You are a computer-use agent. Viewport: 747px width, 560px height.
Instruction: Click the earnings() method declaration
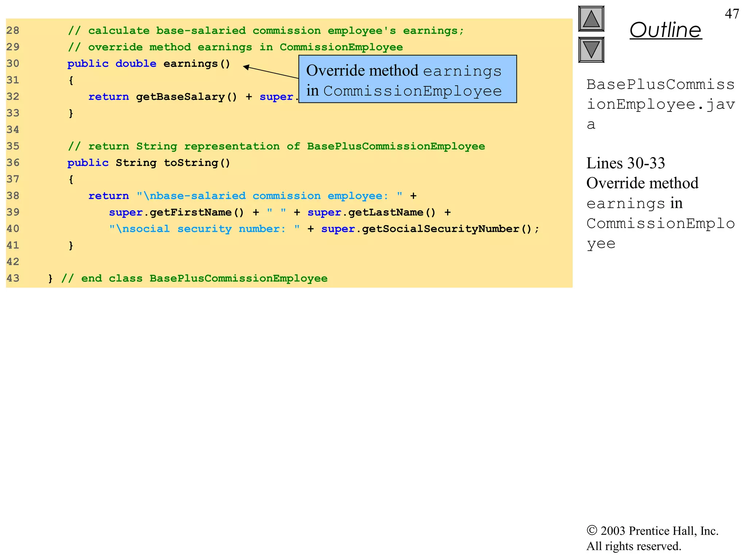(x=196, y=64)
